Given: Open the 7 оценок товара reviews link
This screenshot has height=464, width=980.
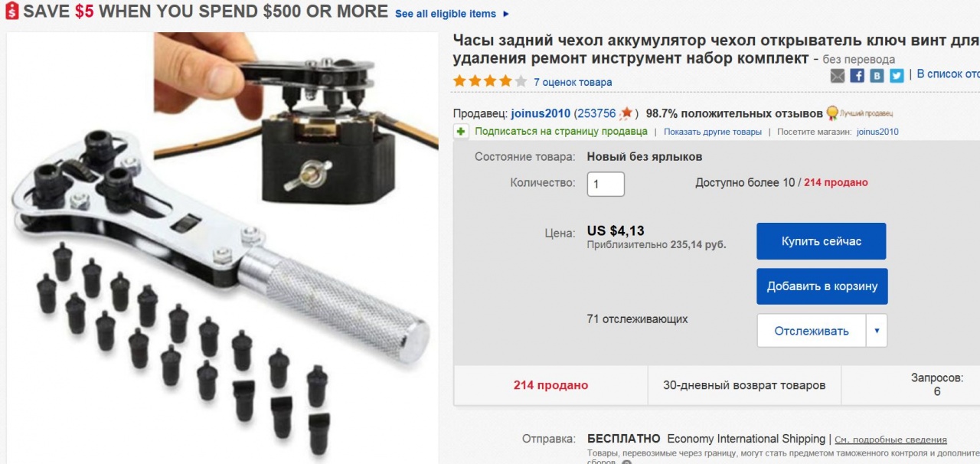Looking at the screenshot, I should (573, 82).
